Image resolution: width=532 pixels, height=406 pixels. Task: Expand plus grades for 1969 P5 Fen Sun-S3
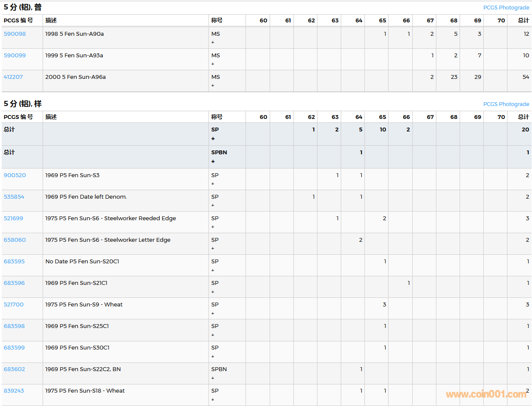213,184
